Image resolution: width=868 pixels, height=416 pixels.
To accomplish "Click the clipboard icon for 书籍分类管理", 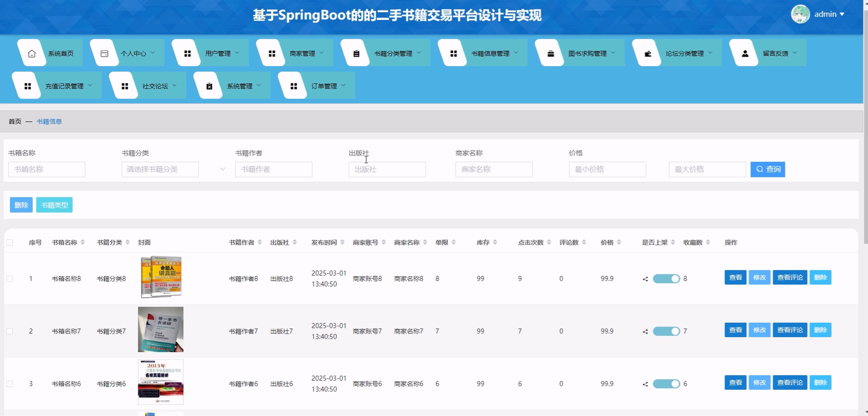I will click(356, 54).
